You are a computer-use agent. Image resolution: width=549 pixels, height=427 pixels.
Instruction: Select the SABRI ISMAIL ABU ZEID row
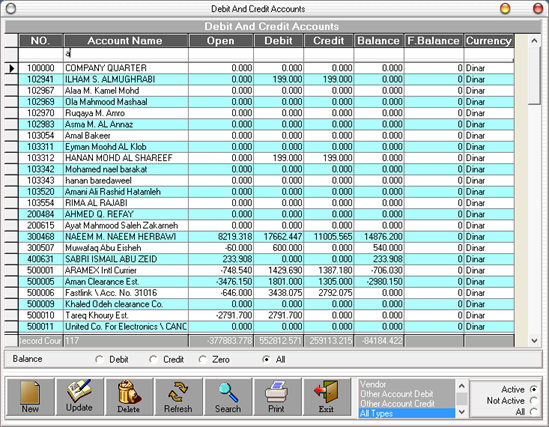[x=266, y=259]
